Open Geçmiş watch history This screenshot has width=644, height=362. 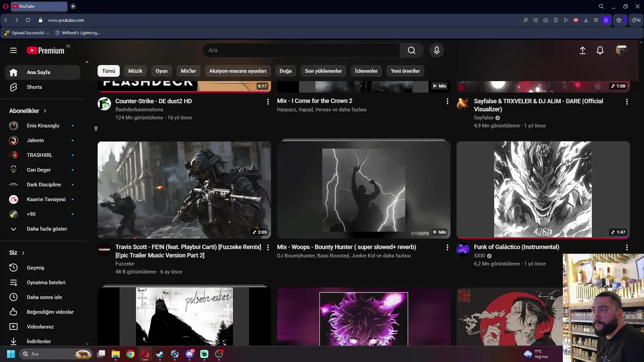[x=42, y=267]
